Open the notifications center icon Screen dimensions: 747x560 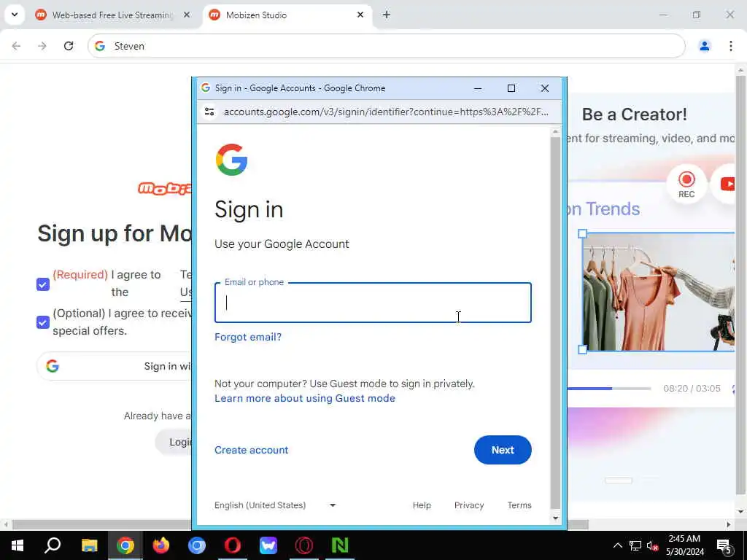[x=724, y=545]
